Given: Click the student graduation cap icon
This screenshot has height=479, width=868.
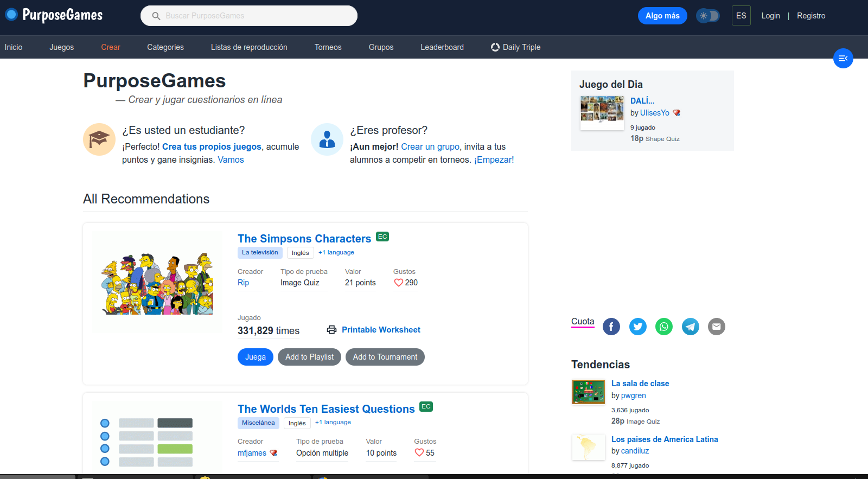Looking at the screenshot, I should pos(99,139).
